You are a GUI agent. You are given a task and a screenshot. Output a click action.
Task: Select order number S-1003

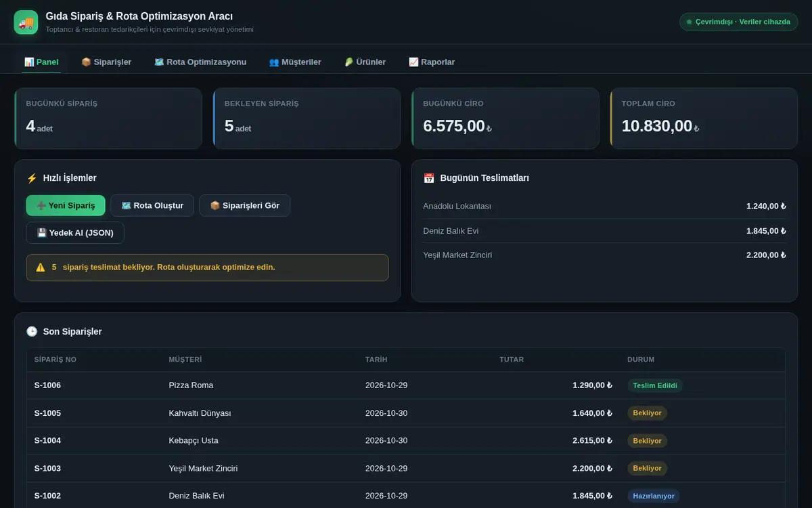pyautogui.click(x=47, y=469)
